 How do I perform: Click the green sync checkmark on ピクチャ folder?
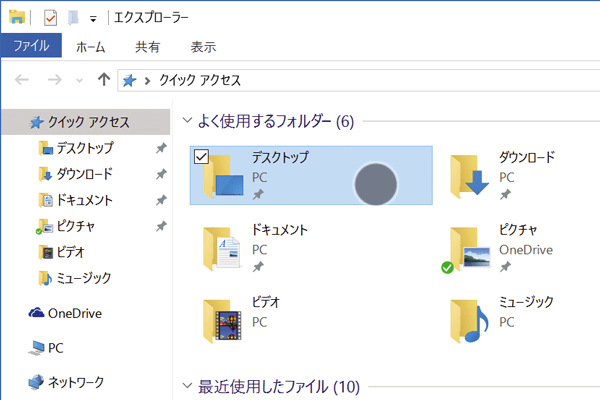coord(447,268)
